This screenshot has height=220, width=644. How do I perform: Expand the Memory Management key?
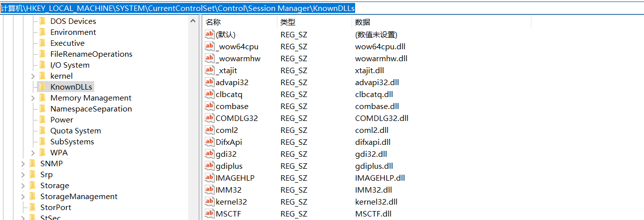33,98
